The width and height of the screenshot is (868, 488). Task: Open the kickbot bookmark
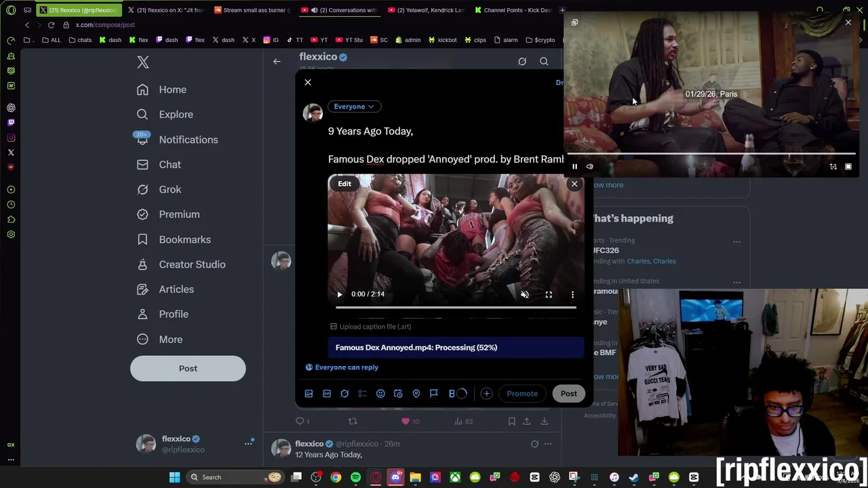click(x=442, y=40)
